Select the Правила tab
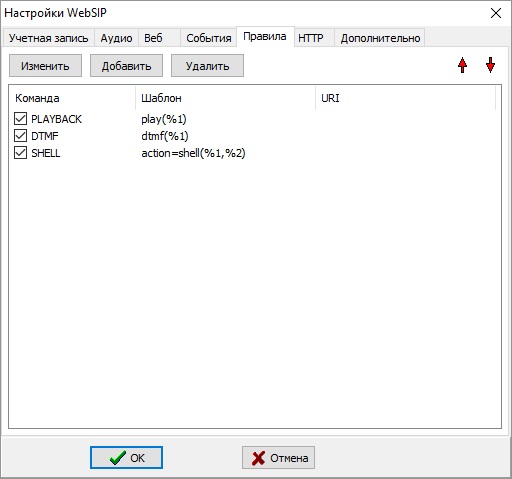 (x=265, y=36)
